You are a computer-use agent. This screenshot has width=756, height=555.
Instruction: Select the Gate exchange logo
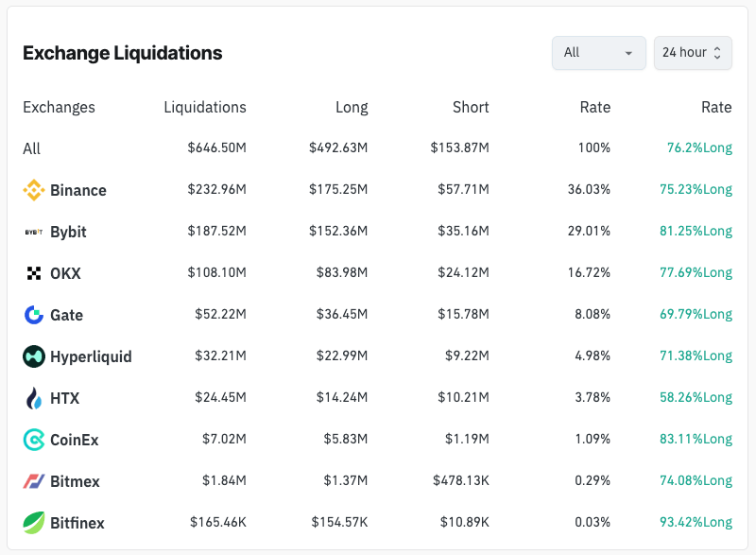(33, 315)
